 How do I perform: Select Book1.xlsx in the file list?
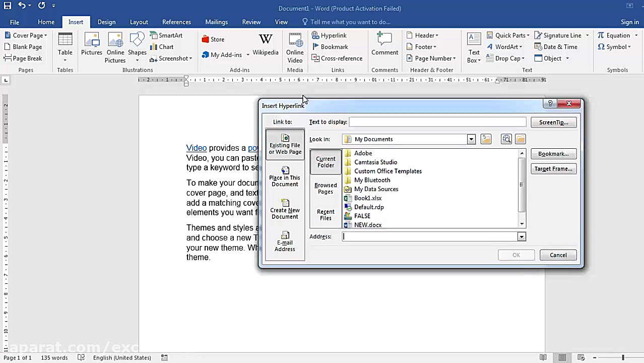[368, 198]
